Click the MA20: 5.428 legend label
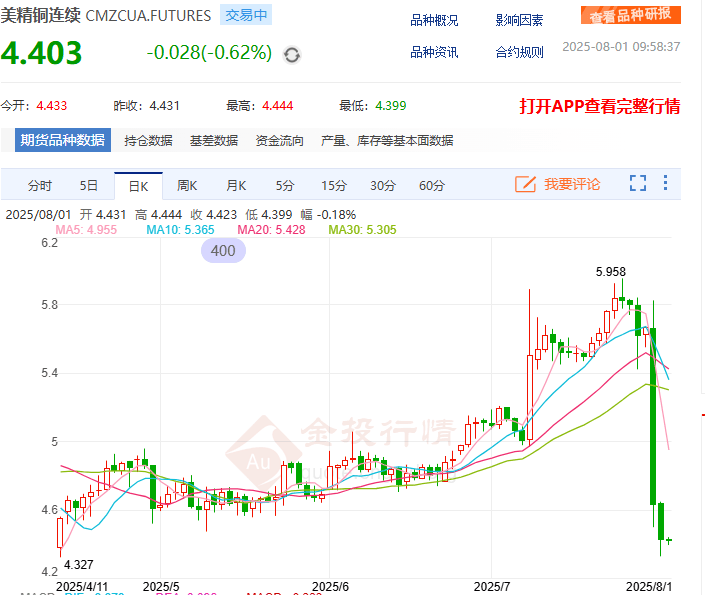Screen dimensions: 705x595 click(x=271, y=230)
